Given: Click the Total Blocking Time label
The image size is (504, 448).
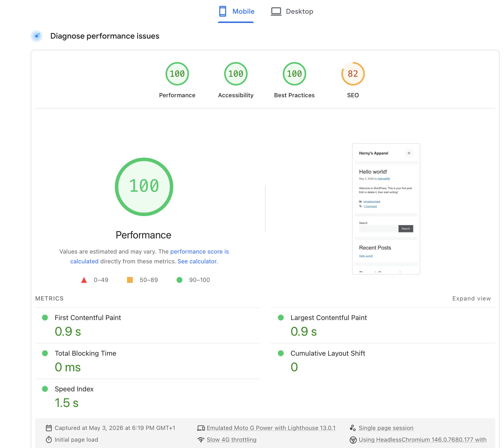Looking at the screenshot, I should click(85, 353).
